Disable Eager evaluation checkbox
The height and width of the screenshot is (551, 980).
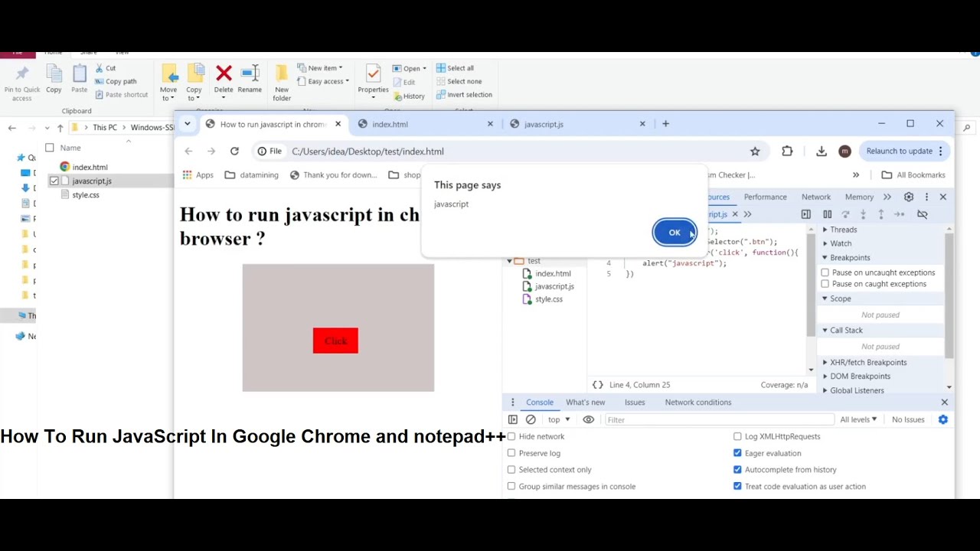point(737,454)
